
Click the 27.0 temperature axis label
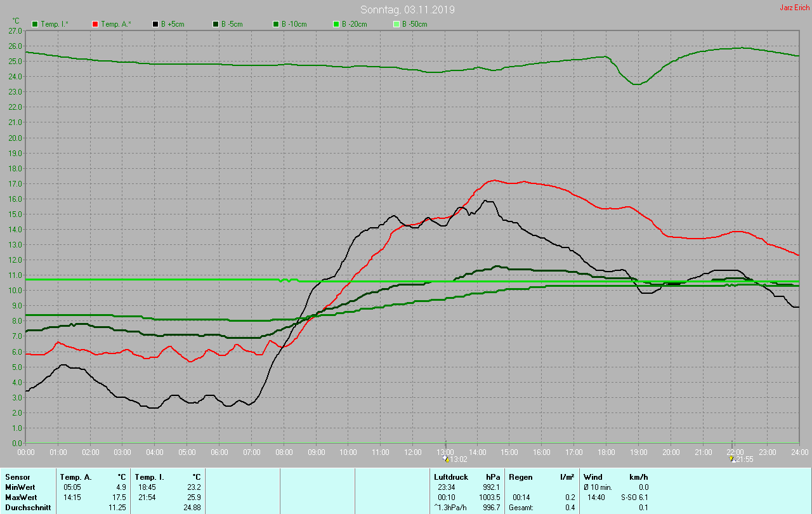tap(15, 30)
